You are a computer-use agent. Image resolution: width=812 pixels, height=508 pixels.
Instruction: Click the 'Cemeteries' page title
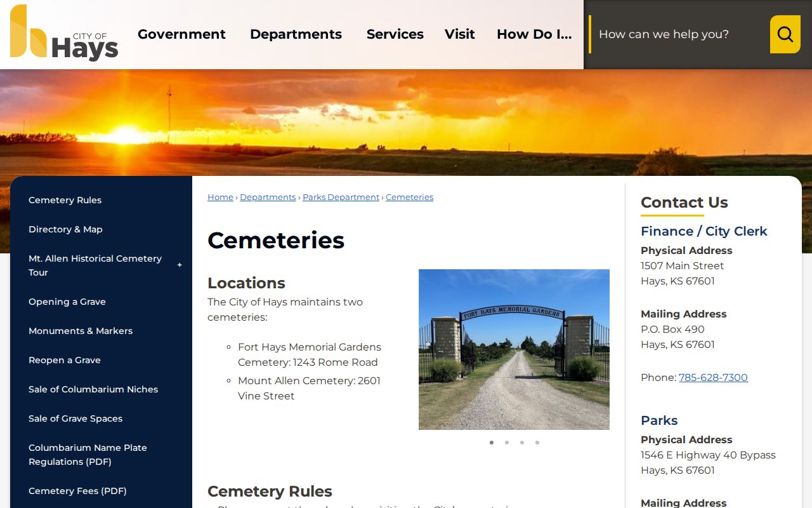pyautogui.click(x=276, y=240)
